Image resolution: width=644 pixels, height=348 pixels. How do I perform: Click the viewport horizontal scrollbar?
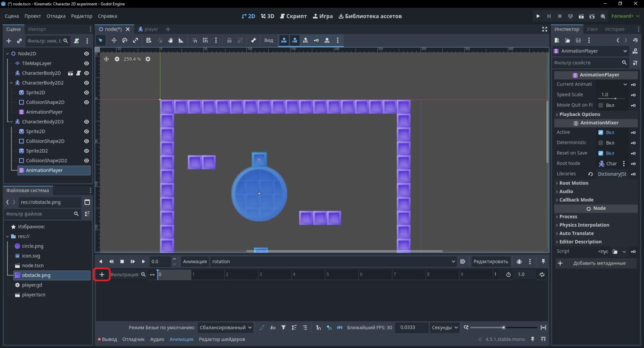[x=344, y=251]
